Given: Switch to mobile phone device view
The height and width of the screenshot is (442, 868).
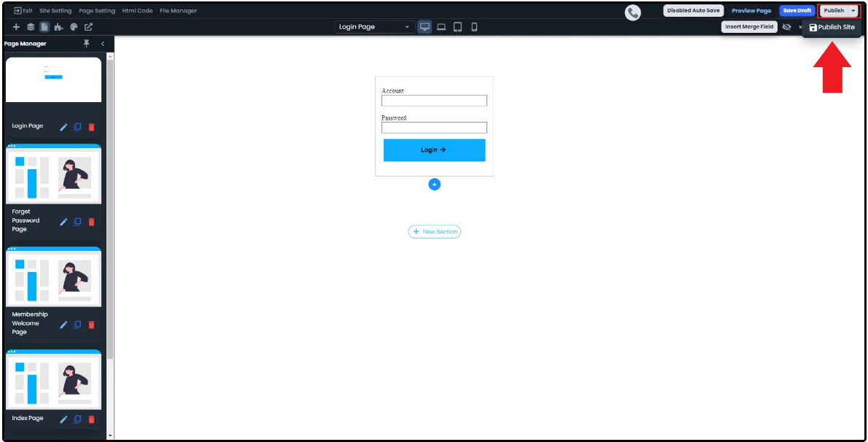Looking at the screenshot, I should (474, 27).
